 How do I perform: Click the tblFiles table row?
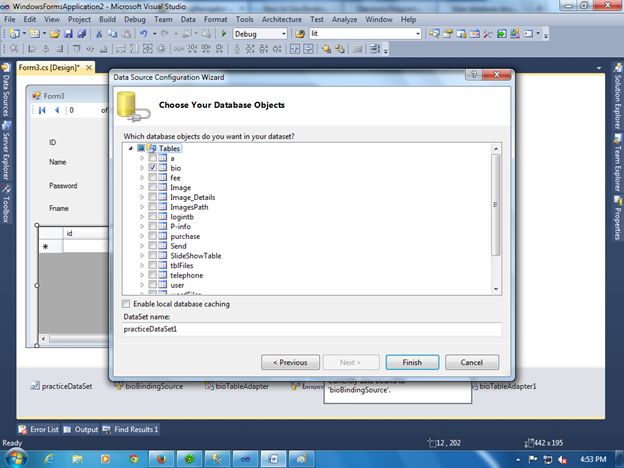(182, 265)
